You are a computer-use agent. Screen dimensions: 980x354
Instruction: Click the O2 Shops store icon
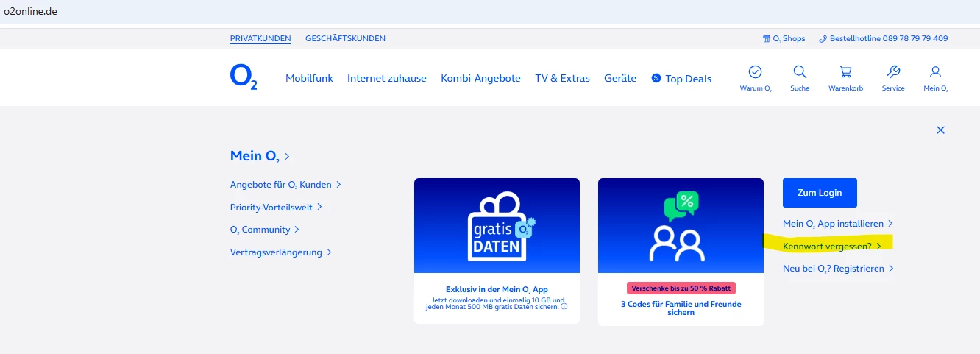pos(766,38)
